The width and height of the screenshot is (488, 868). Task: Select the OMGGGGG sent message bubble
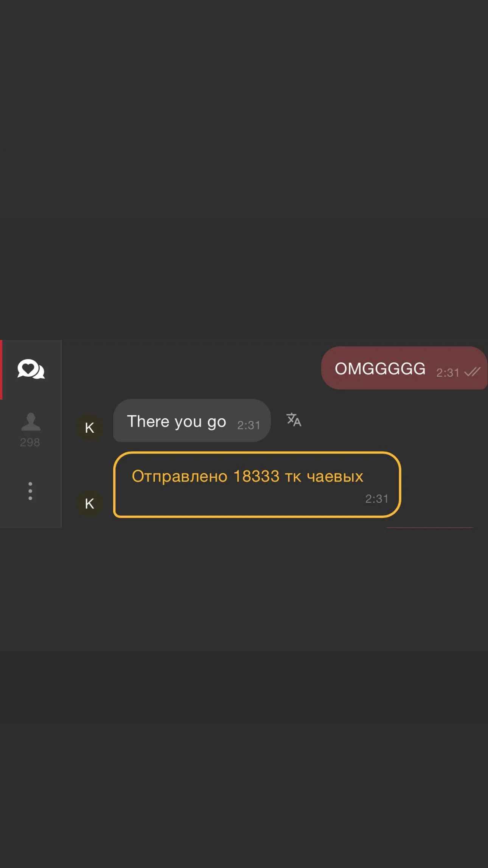[404, 368]
